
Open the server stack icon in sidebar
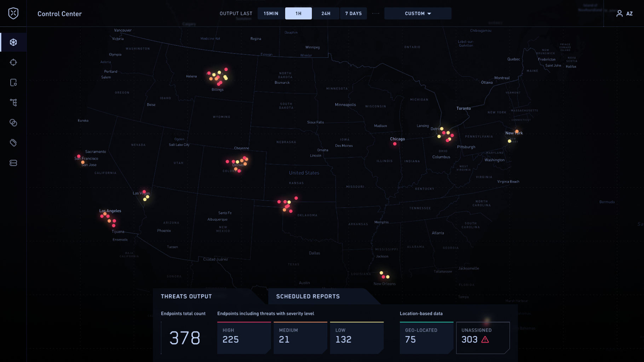[13, 163]
